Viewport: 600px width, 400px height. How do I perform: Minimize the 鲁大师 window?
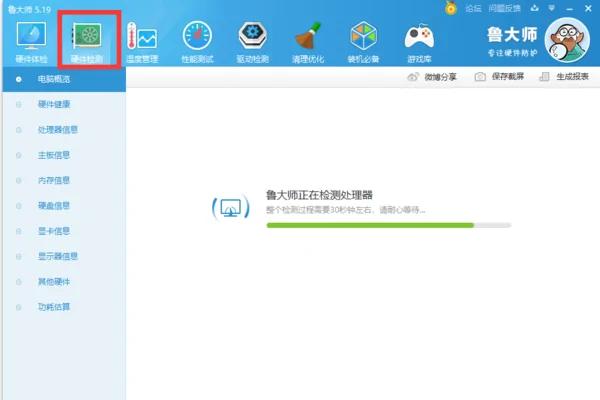[570, 8]
